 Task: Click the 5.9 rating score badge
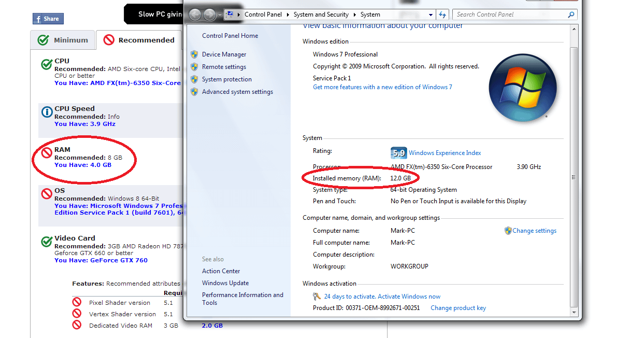coord(398,153)
